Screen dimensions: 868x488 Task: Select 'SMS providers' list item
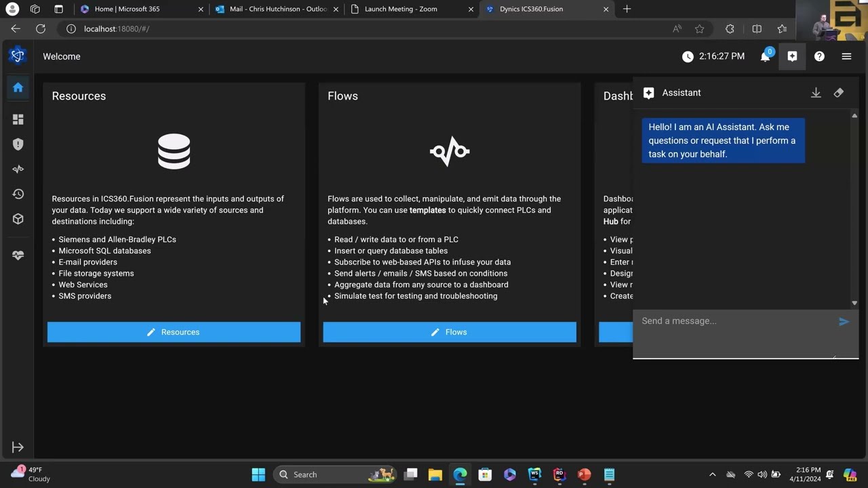(x=85, y=296)
